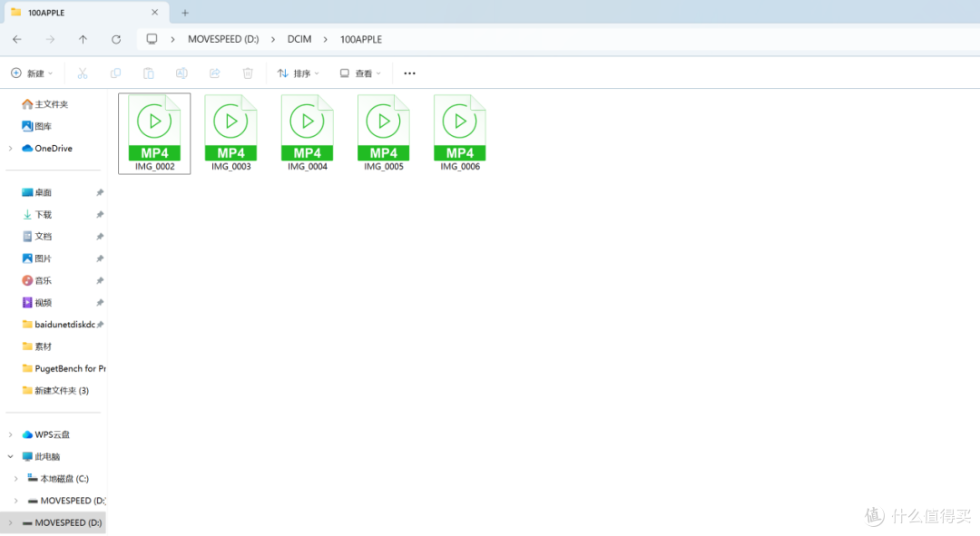Click the Delete trash icon
This screenshot has width=980, height=536.
click(248, 73)
